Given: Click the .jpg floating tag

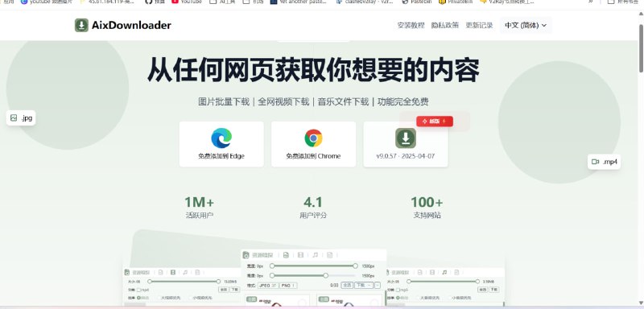Looking at the screenshot, I should pos(21,118).
